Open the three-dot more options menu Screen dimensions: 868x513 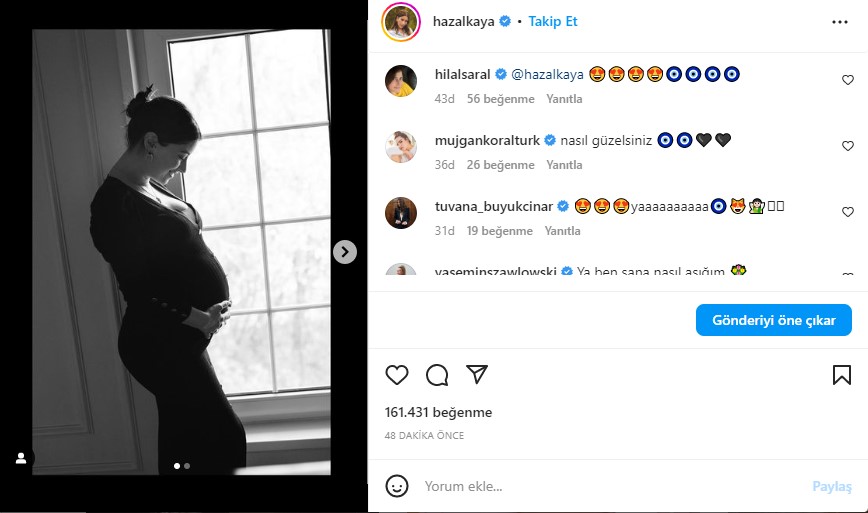click(x=840, y=21)
